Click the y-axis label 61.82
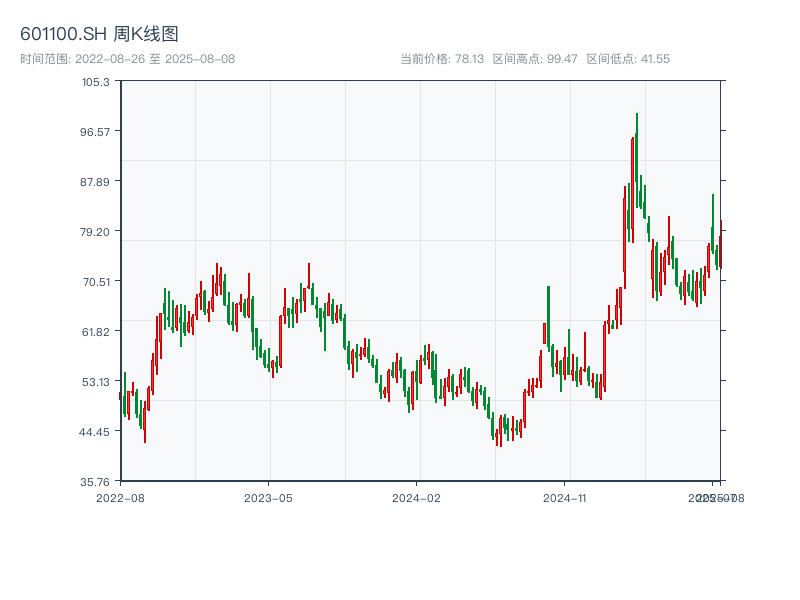800x600 pixels. click(x=96, y=332)
